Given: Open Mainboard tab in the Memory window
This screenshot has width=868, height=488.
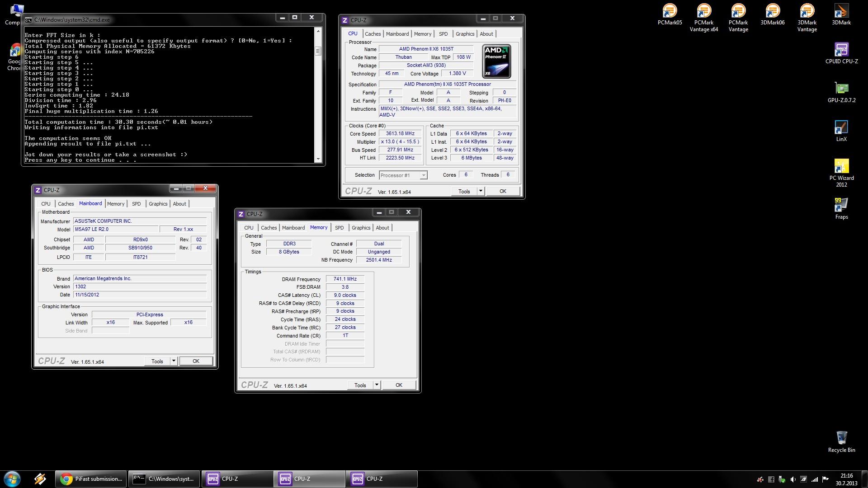Looking at the screenshot, I should (293, 228).
